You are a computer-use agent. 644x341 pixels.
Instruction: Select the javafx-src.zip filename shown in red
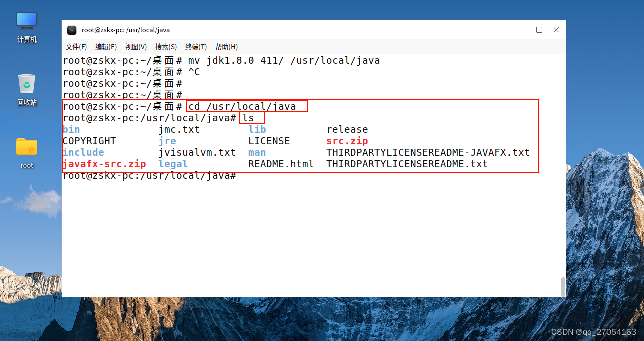coord(104,164)
